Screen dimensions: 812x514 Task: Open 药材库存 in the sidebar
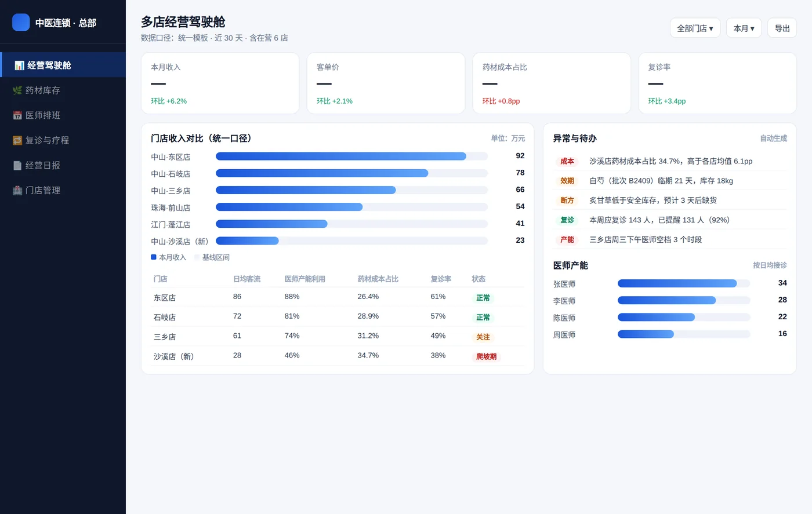point(63,90)
